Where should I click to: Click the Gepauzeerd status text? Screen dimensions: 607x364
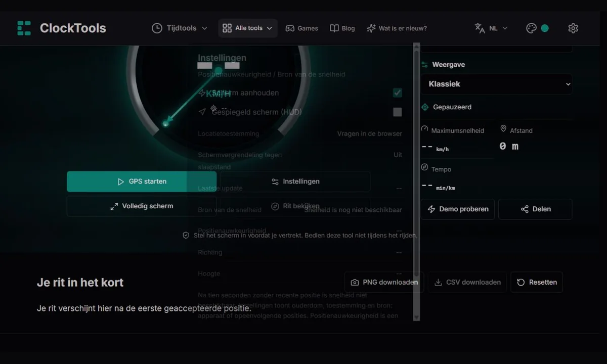coord(452,107)
